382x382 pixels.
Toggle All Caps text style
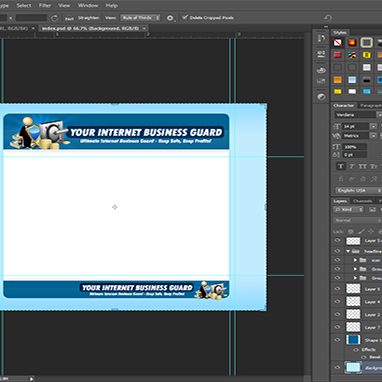click(363, 166)
